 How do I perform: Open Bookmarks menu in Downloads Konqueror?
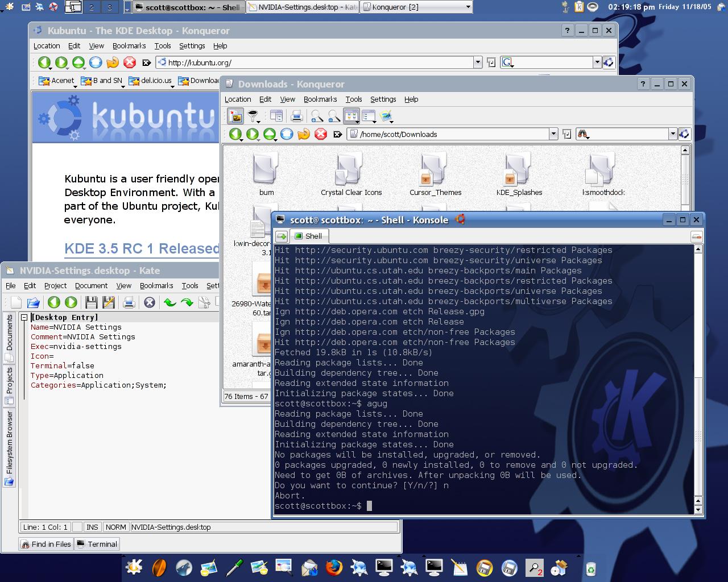[320, 99]
